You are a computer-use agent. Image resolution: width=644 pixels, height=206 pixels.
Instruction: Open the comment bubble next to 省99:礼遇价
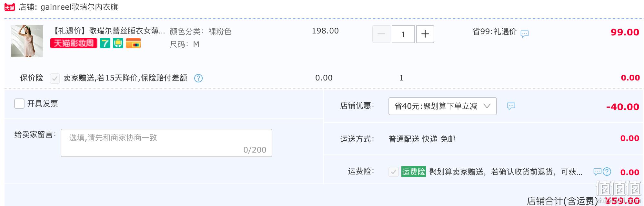525,33
